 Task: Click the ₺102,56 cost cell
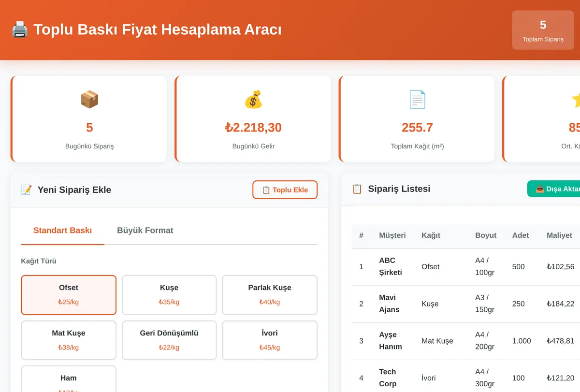click(560, 267)
